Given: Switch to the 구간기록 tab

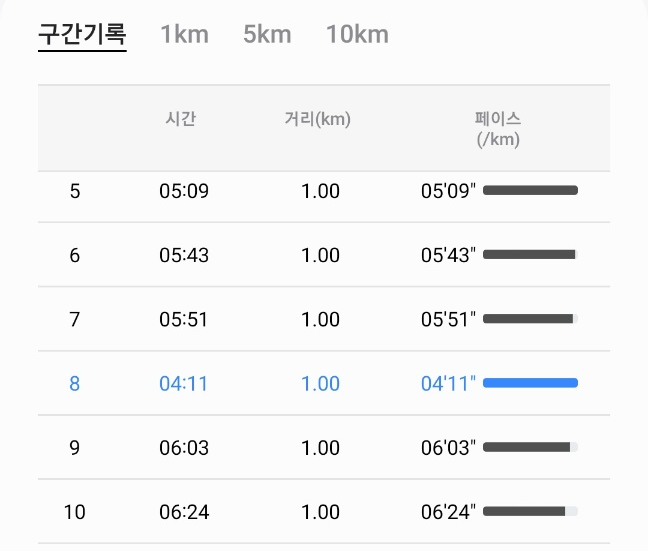Looking at the screenshot, I should (82, 34).
